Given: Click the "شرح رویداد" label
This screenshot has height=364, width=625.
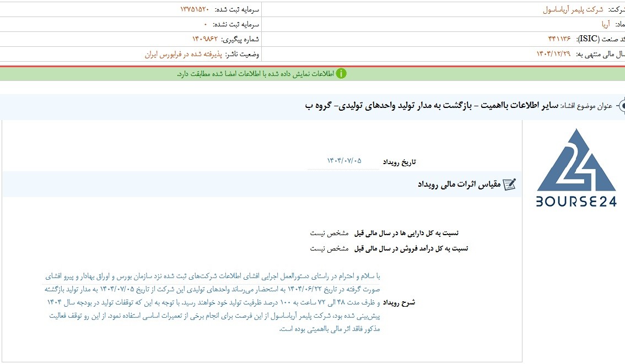Looking at the screenshot, I should [x=399, y=303].
